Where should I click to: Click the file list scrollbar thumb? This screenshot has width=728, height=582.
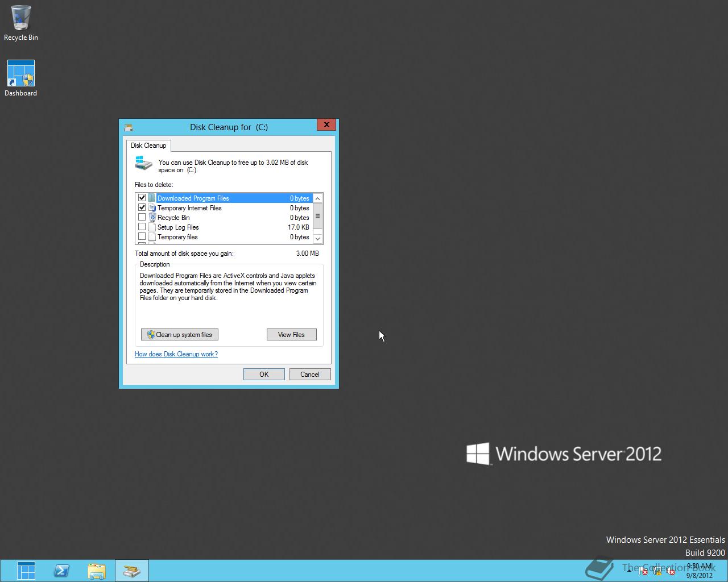click(x=317, y=216)
